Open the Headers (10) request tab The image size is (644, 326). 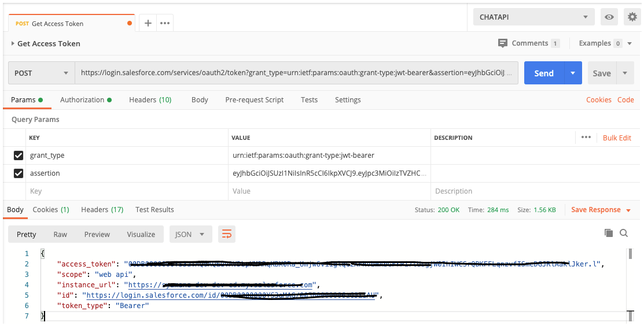click(x=150, y=99)
